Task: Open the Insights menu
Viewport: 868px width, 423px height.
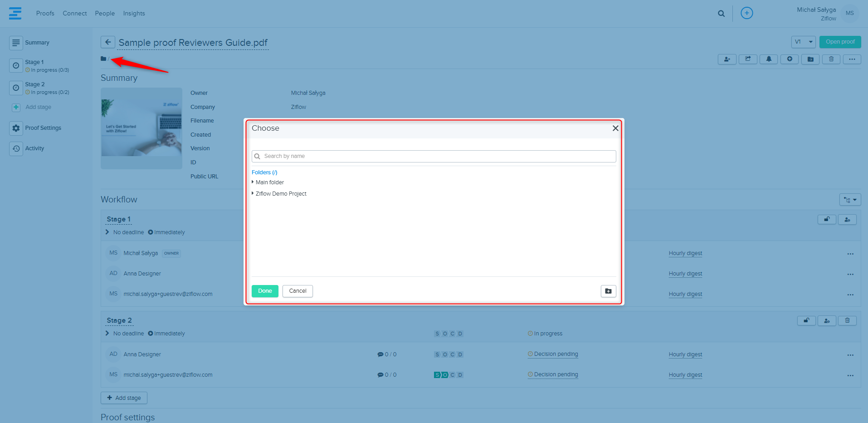Action: [134, 14]
